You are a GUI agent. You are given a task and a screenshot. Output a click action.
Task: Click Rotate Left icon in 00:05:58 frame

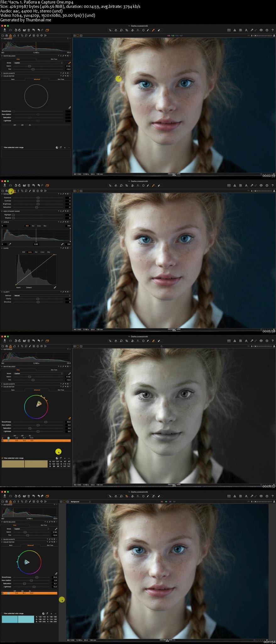point(16,185)
